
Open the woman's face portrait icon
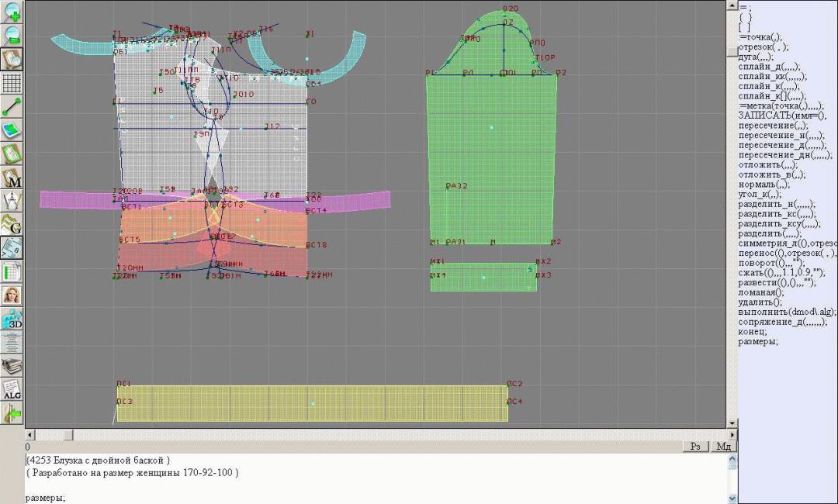pyautogui.click(x=12, y=295)
